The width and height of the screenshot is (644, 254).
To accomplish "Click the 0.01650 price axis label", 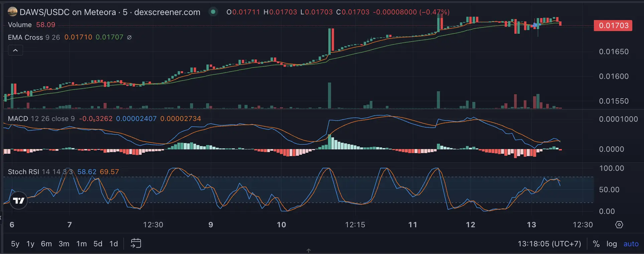I will click(x=614, y=51).
